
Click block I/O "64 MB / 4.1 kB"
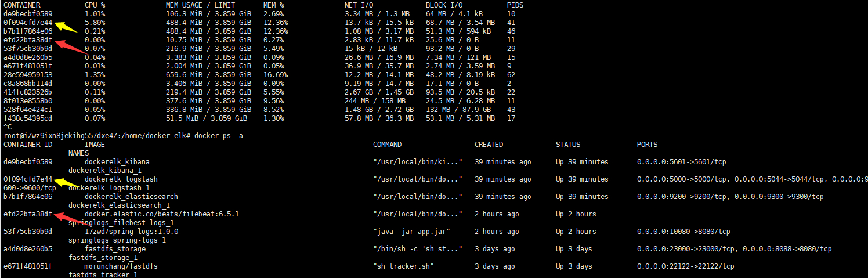[454, 13]
